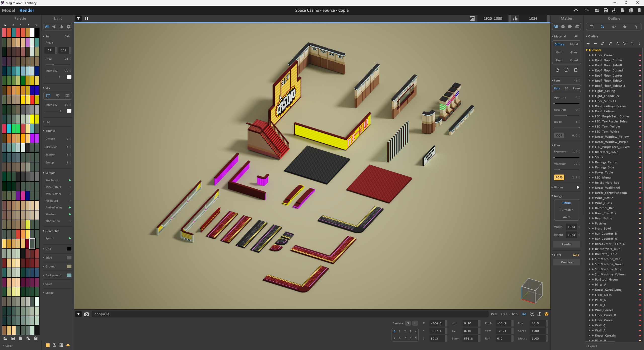The width and height of the screenshot is (644, 350).
Task: Expand the Bloom section
Action: pos(558,187)
